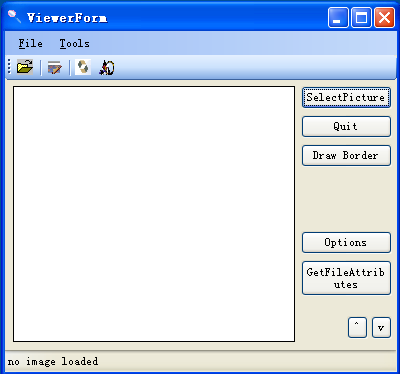Viewport: 400px width, 374px height.
Task: Minimize the ViewerForm window
Action: tap(338, 18)
